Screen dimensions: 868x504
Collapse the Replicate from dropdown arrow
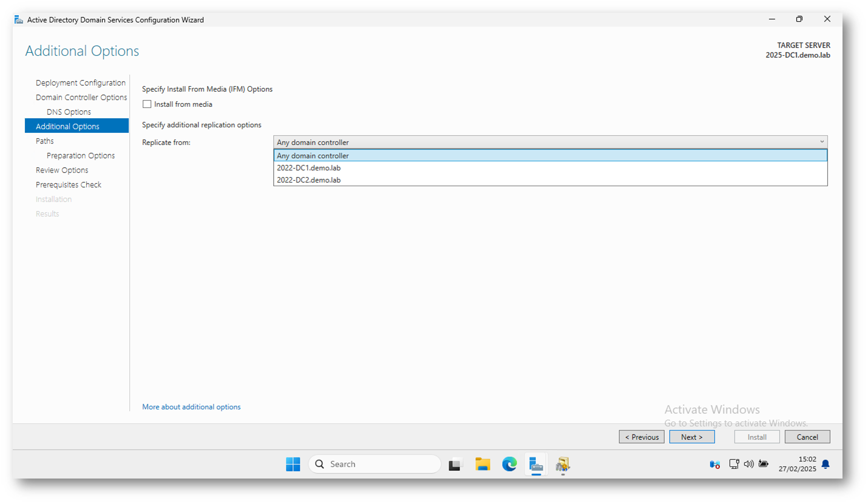822,142
